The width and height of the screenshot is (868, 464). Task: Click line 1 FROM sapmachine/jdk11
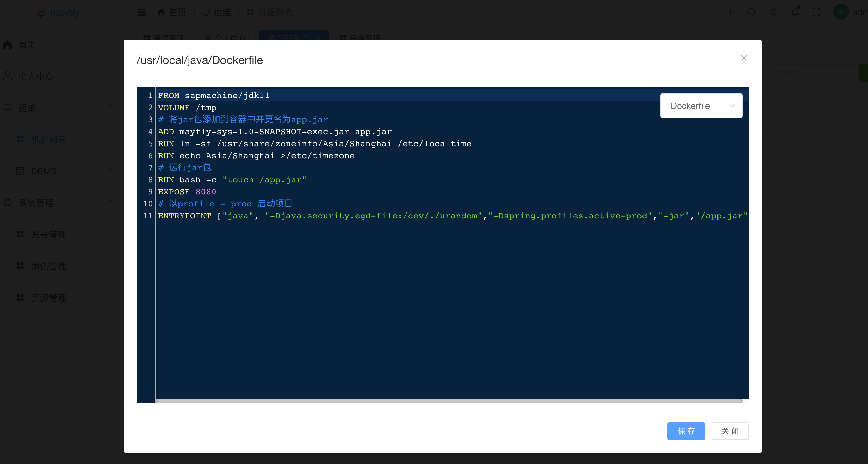[x=214, y=96]
